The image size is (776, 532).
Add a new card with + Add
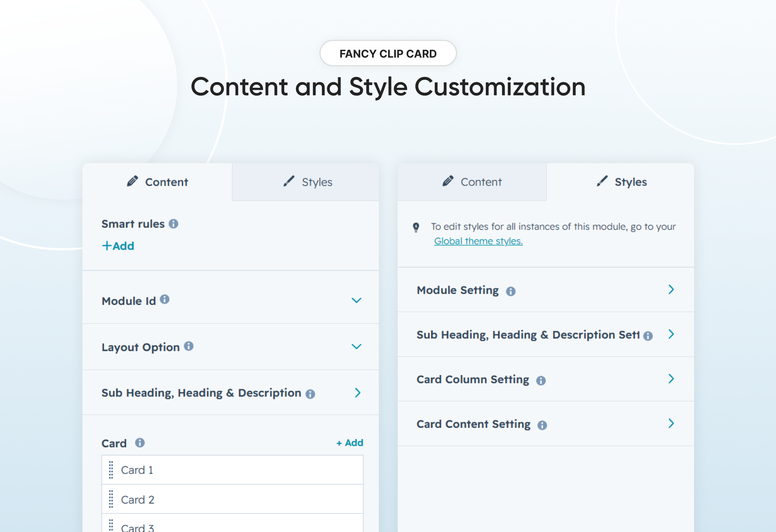tap(349, 443)
